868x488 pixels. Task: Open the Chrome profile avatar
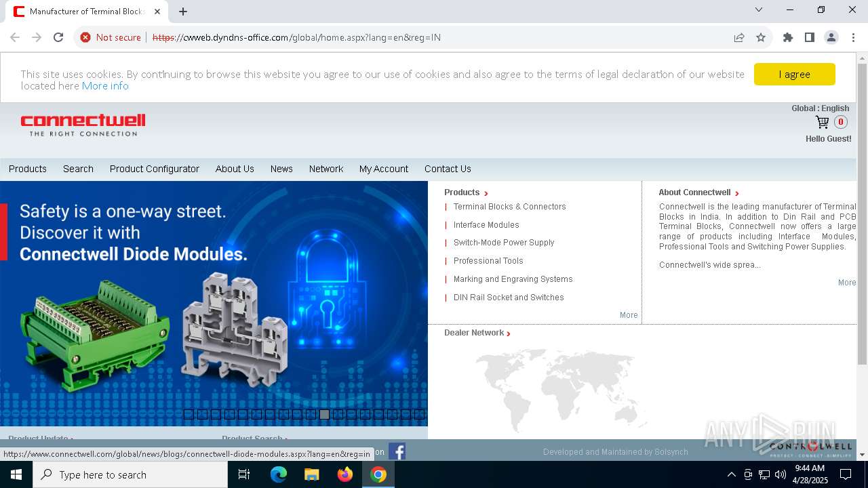point(831,37)
